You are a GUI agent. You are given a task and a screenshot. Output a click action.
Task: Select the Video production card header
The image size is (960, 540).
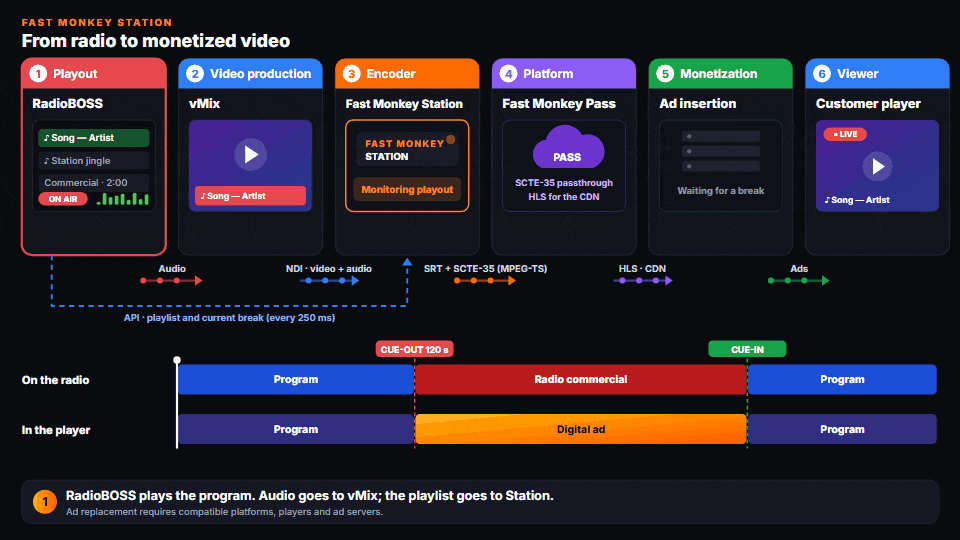point(250,73)
